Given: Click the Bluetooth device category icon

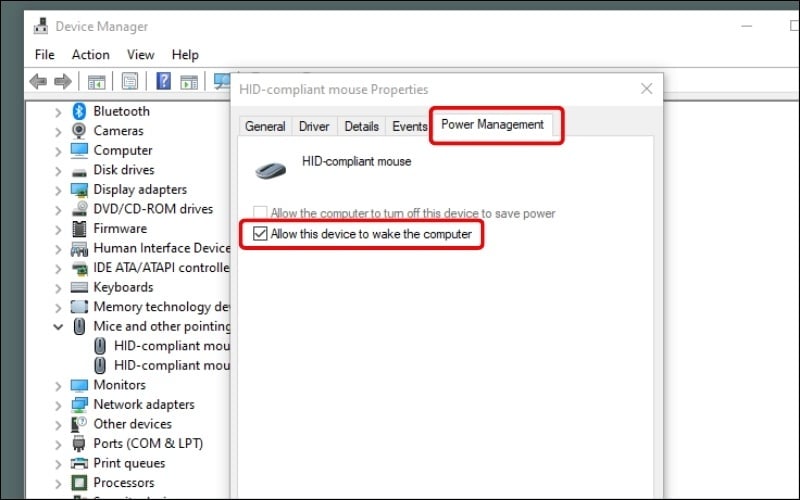Looking at the screenshot, I should pyautogui.click(x=79, y=111).
